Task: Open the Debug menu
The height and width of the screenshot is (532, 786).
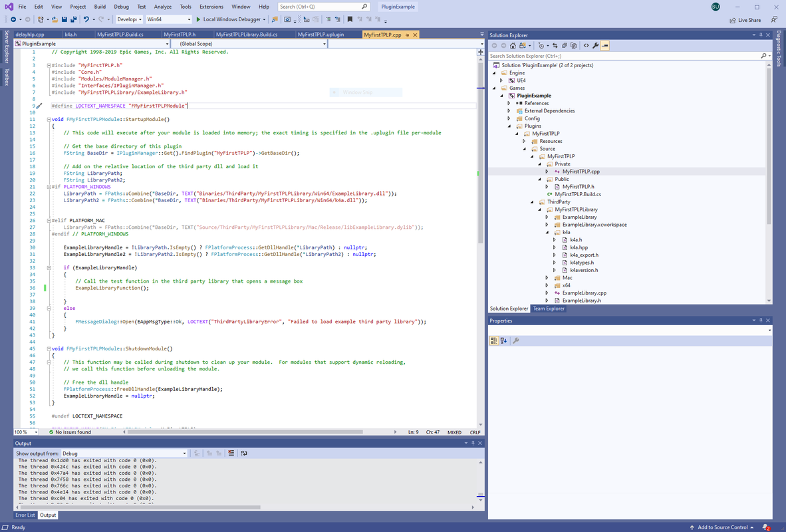Action: [121, 7]
